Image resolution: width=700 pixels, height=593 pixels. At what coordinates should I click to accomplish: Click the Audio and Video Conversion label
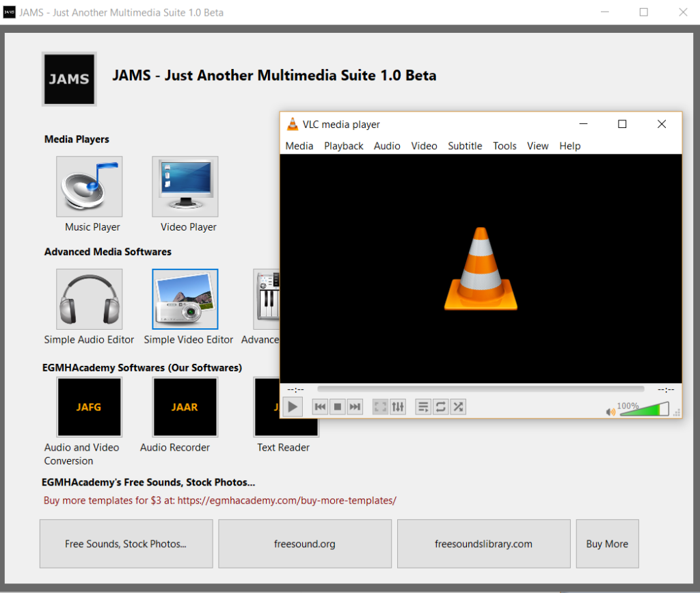81,454
